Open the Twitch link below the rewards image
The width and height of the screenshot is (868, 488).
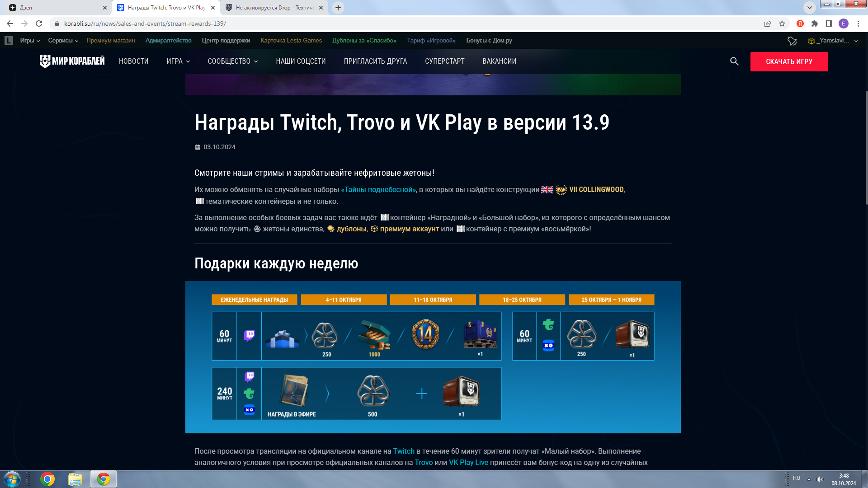(x=404, y=451)
